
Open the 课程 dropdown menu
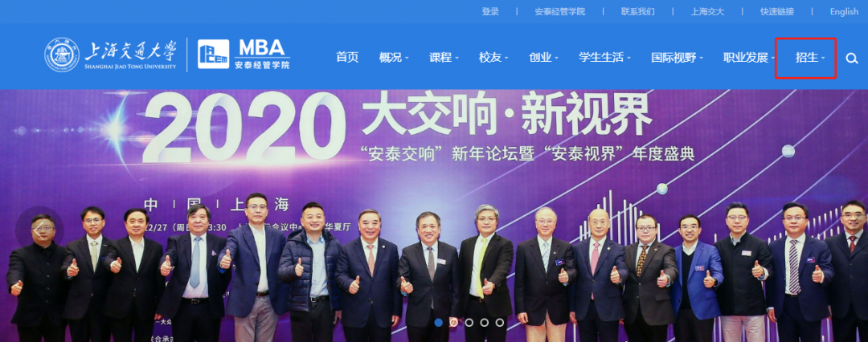point(444,58)
